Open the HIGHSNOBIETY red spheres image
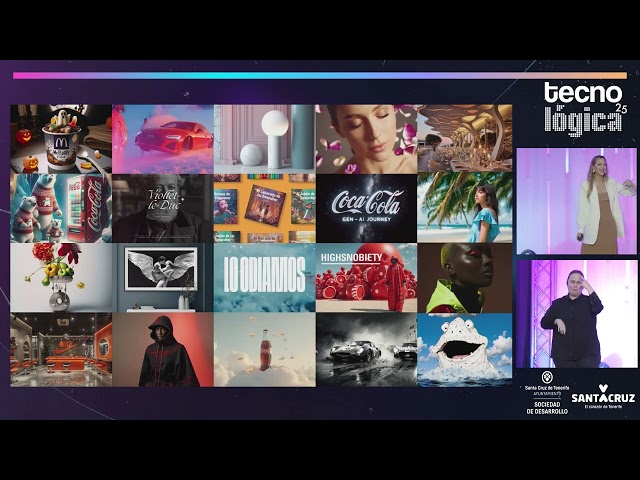Screen dimensions: 640x480 [367, 278]
